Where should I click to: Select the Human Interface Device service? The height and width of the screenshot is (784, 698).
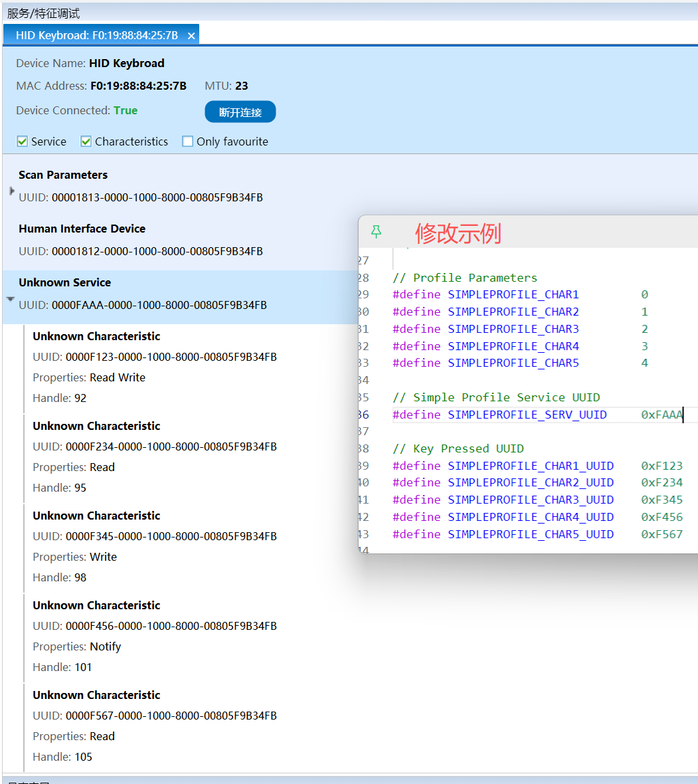(180, 240)
